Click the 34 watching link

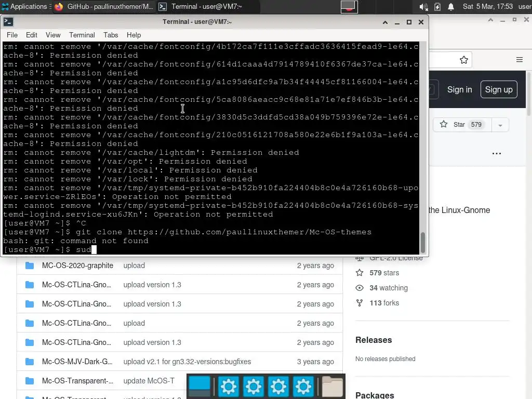[x=389, y=288]
